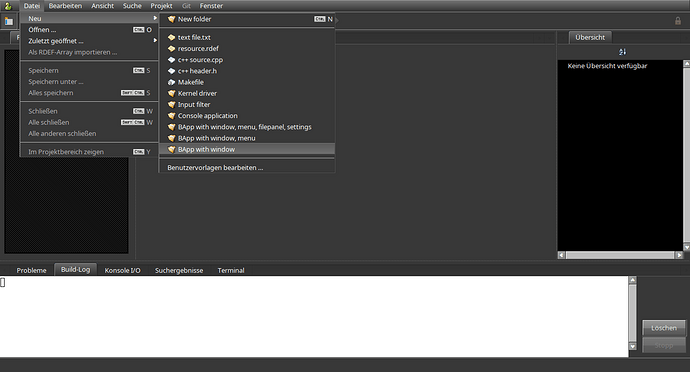Viewport: 690px width, 372px height.
Task: Click the sort icon in Übersicht panel
Action: (x=622, y=52)
